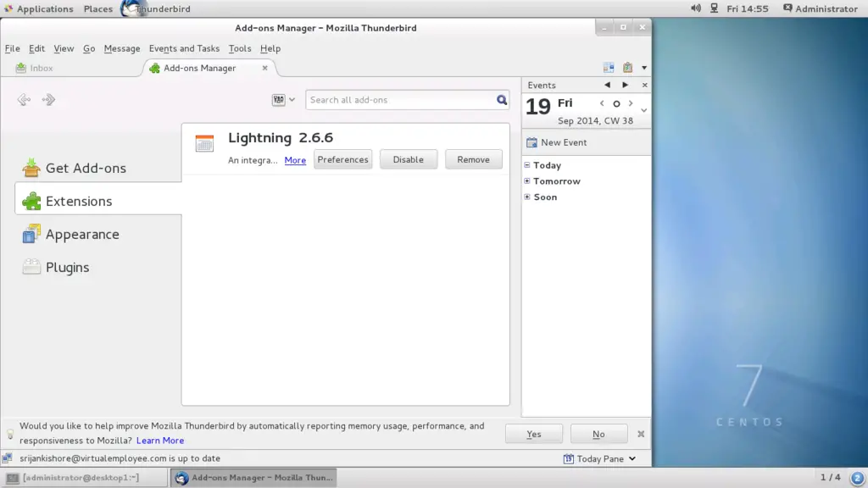Click the search magnifier icon
The image size is (868, 488).
pyautogui.click(x=502, y=100)
